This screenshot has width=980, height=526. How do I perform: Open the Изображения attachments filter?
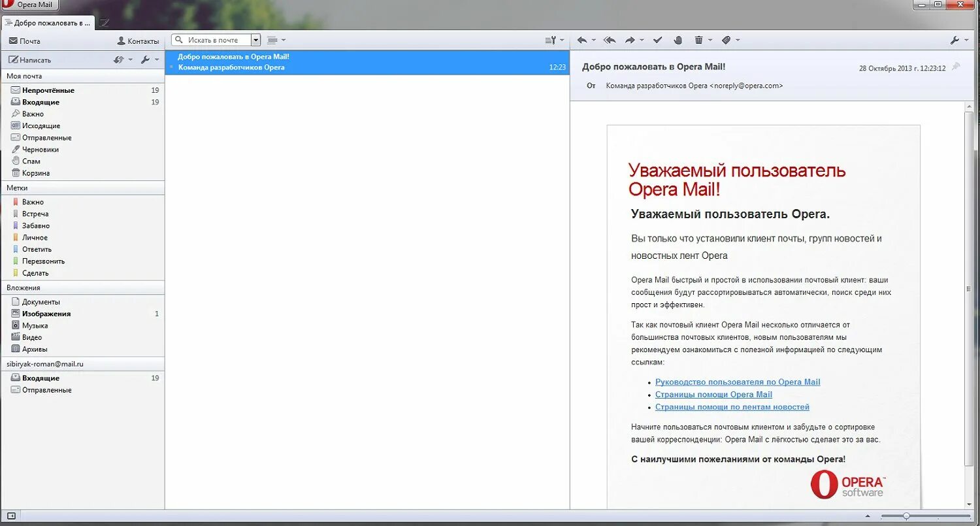82,314
